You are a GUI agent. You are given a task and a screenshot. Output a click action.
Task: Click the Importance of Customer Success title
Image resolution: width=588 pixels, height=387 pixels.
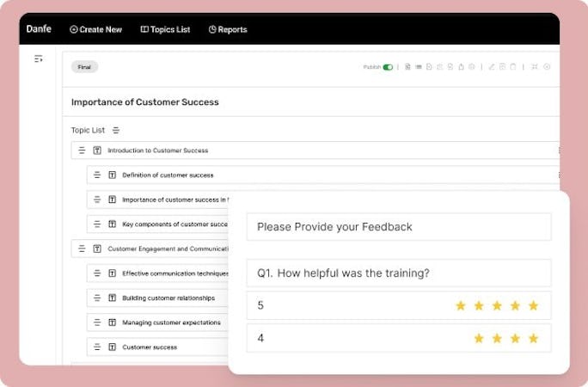tap(145, 101)
